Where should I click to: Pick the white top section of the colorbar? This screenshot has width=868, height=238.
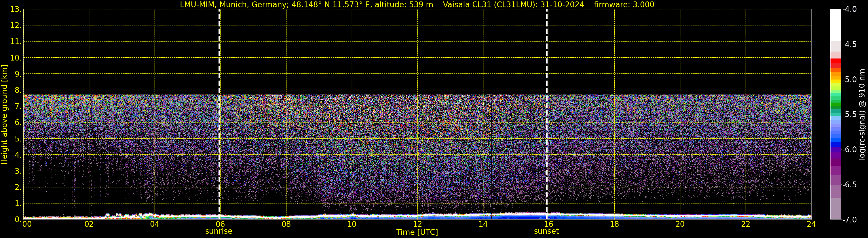click(835, 24)
